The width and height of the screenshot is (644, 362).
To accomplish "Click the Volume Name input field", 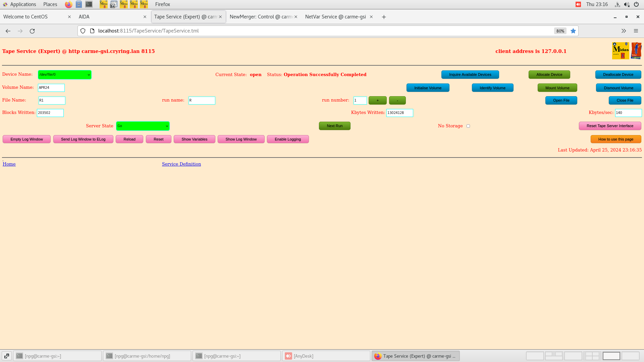I will point(51,87).
